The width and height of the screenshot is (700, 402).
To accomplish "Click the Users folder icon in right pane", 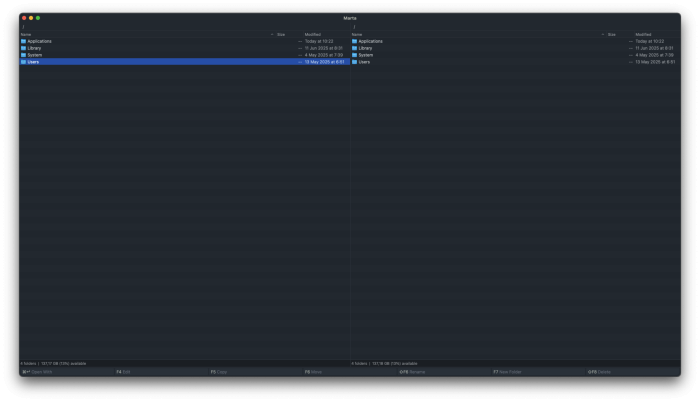I will coord(355,62).
